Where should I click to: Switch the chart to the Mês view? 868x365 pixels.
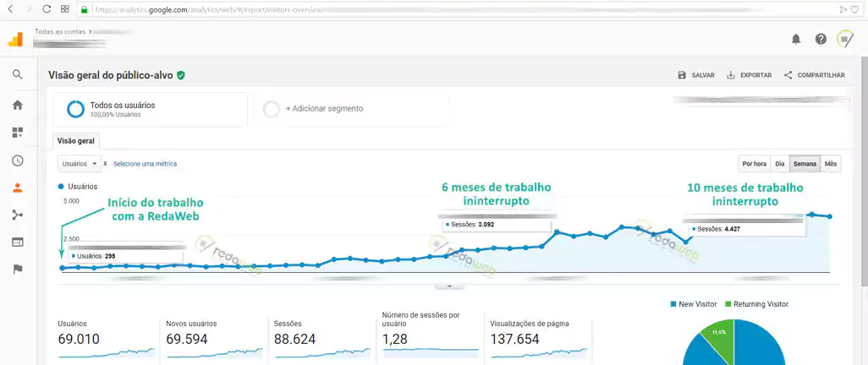(831, 163)
